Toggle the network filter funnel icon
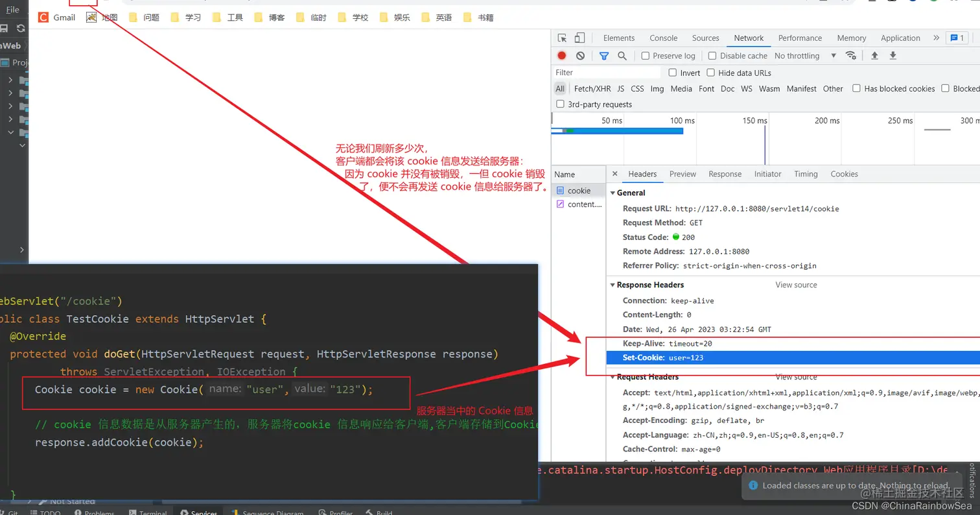This screenshot has width=980, height=515. coord(604,56)
